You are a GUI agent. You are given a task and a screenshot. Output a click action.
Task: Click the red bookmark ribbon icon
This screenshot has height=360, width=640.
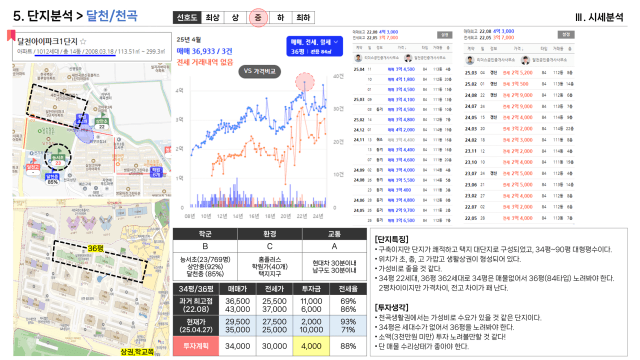11,36
